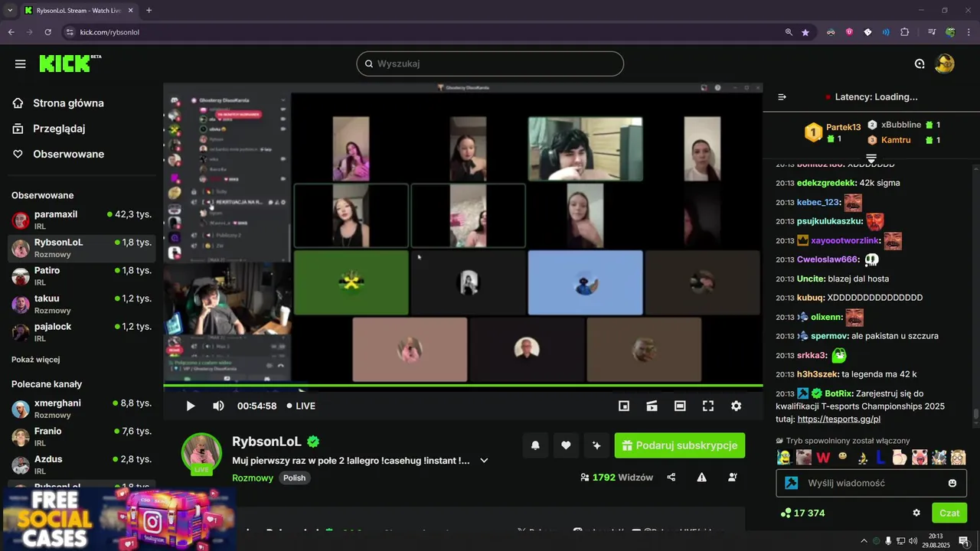The image size is (980, 551).
Task: Toggle theater mode in the player
Action: click(x=680, y=406)
